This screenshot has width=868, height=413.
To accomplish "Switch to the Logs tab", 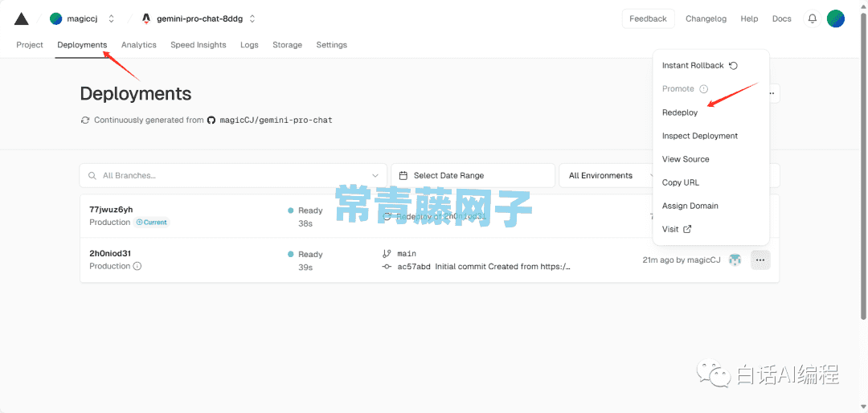I will tap(249, 45).
